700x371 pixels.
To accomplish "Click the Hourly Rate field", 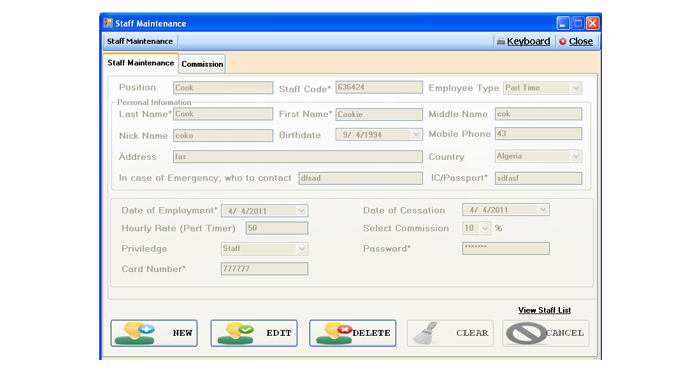I will click(x=277, y=228).
